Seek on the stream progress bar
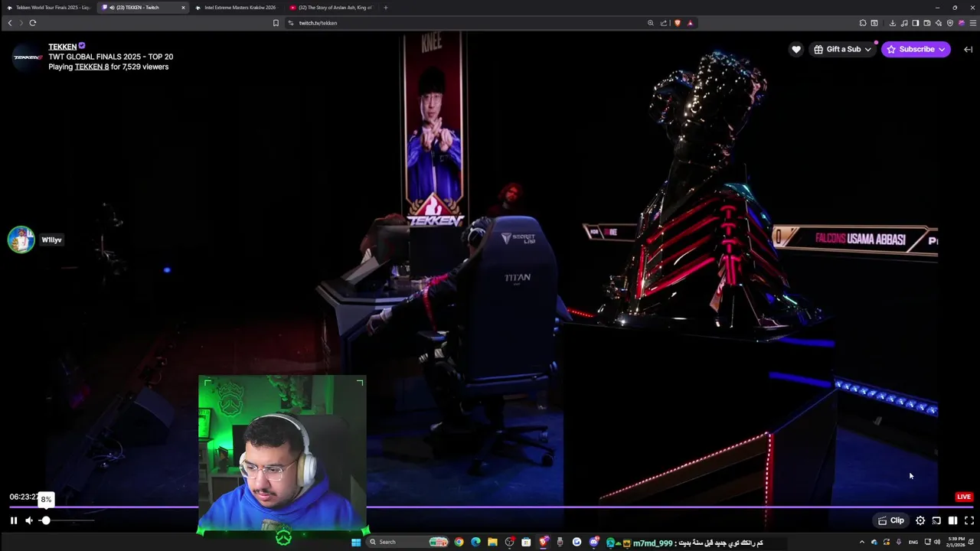The height and width of the screenshot is (551, 980). 490,507
